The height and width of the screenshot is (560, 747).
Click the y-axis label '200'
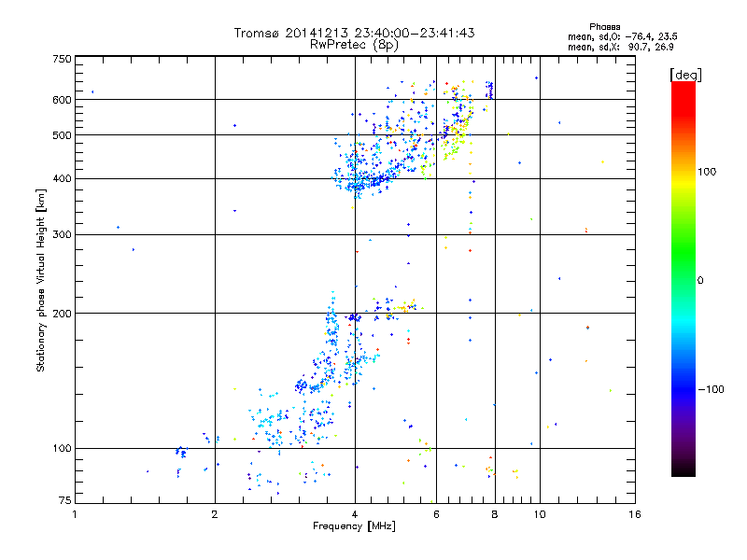pyautogui.click(x=62, y=314)
